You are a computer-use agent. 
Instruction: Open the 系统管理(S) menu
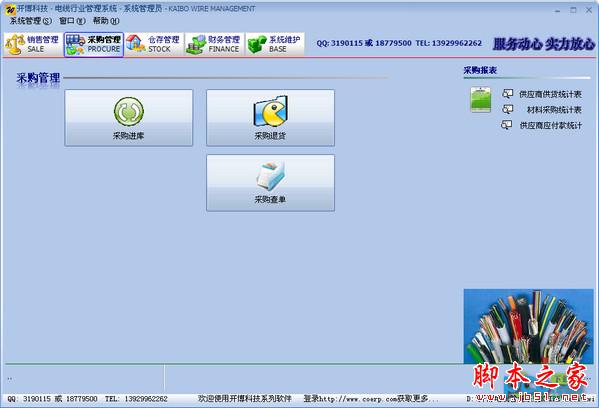[31, 21]
